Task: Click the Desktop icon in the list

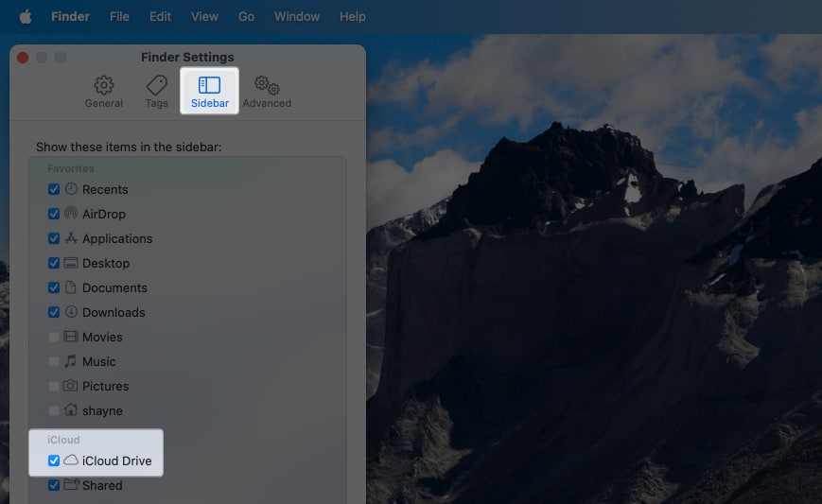Action: [71, 263]
